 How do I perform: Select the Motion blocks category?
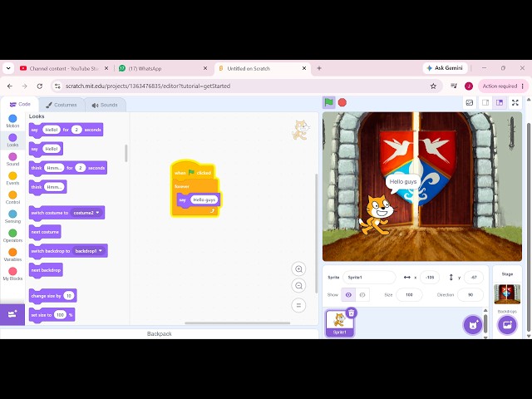(x=12, y=121)
